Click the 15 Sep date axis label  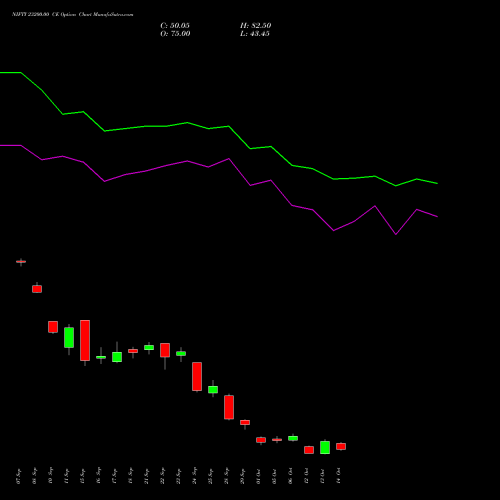82,476
